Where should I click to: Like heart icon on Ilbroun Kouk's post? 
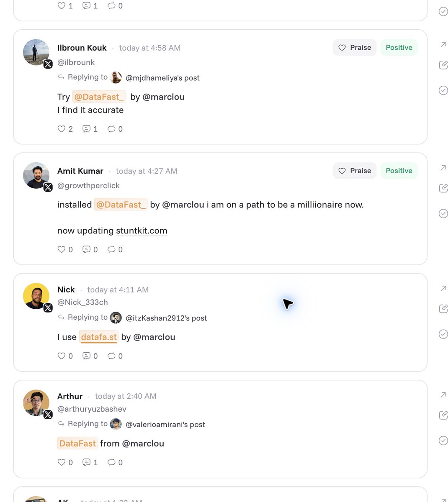[62, 129]
